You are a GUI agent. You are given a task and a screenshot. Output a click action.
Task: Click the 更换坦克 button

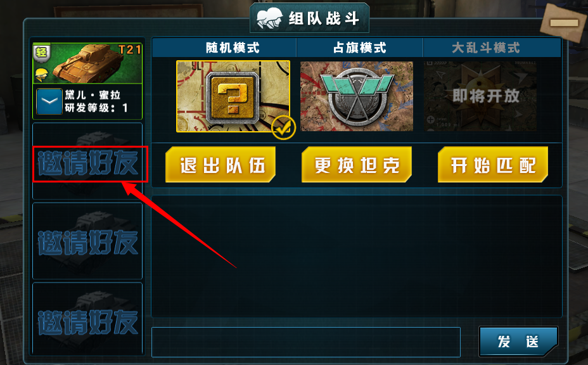357,165
